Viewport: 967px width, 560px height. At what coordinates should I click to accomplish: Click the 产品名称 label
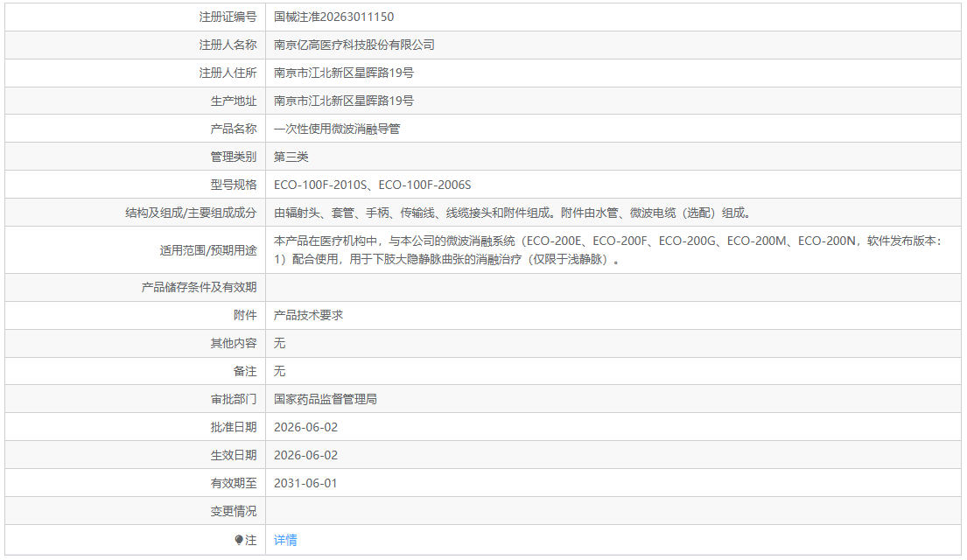coord(233,129)
